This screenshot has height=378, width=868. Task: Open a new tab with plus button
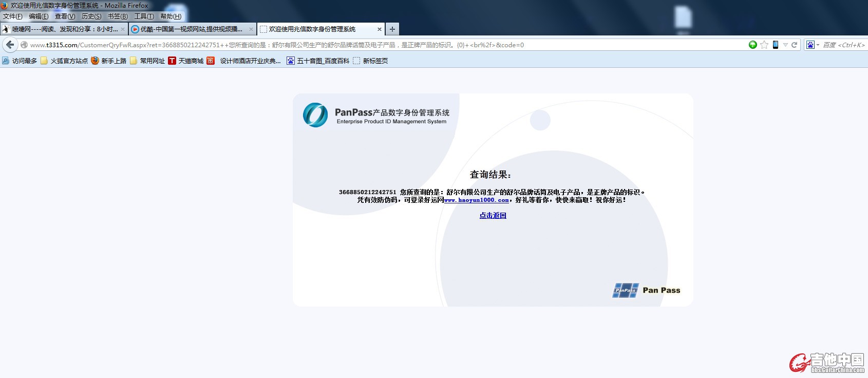point(392,29)
